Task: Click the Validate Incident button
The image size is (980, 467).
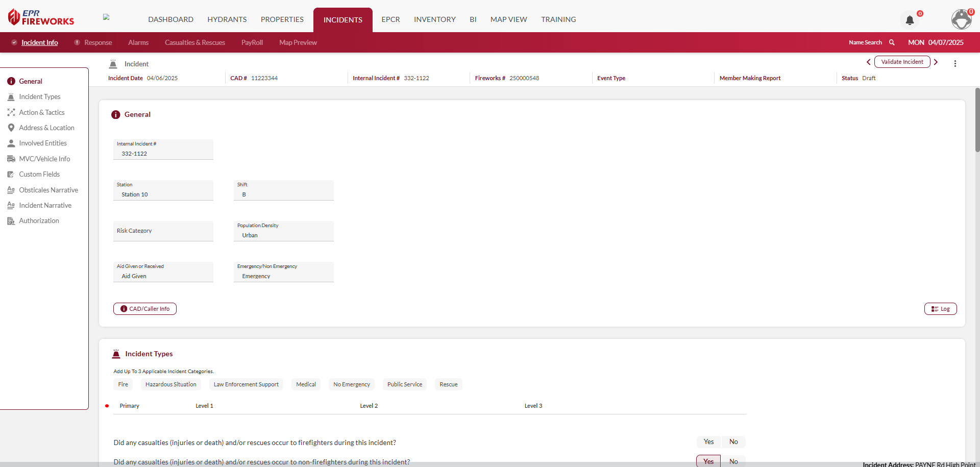Action: [x=902, y=62]
